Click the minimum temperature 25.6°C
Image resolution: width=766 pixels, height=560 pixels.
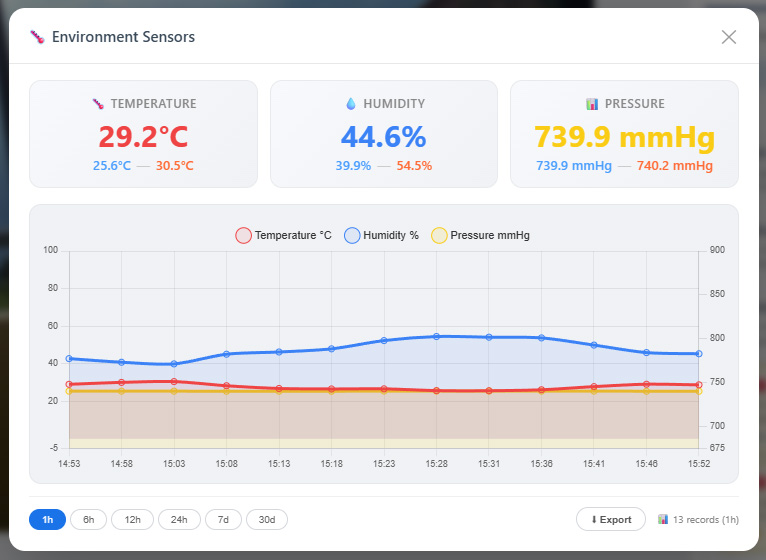[x=112, y=166]
